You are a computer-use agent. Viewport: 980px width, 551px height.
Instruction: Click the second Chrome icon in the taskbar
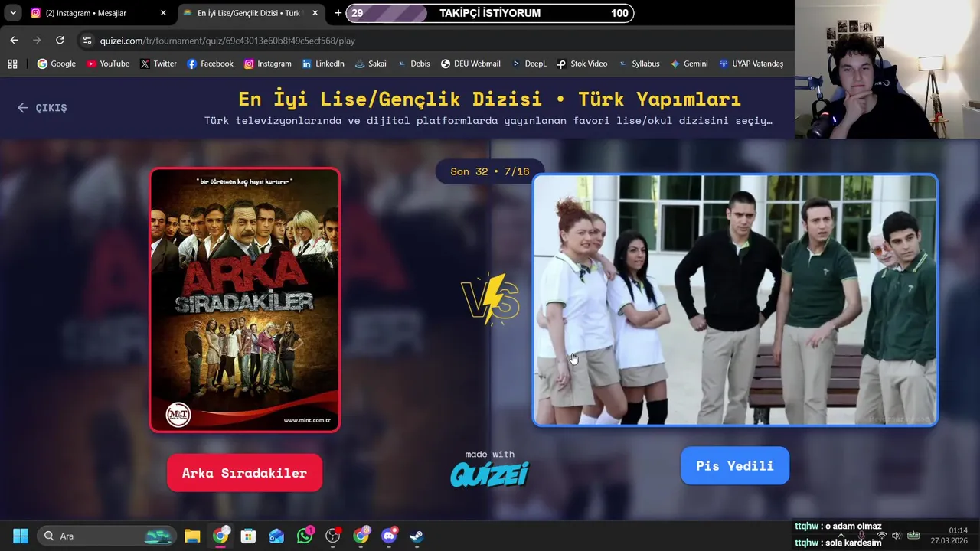tap(361, 536)
